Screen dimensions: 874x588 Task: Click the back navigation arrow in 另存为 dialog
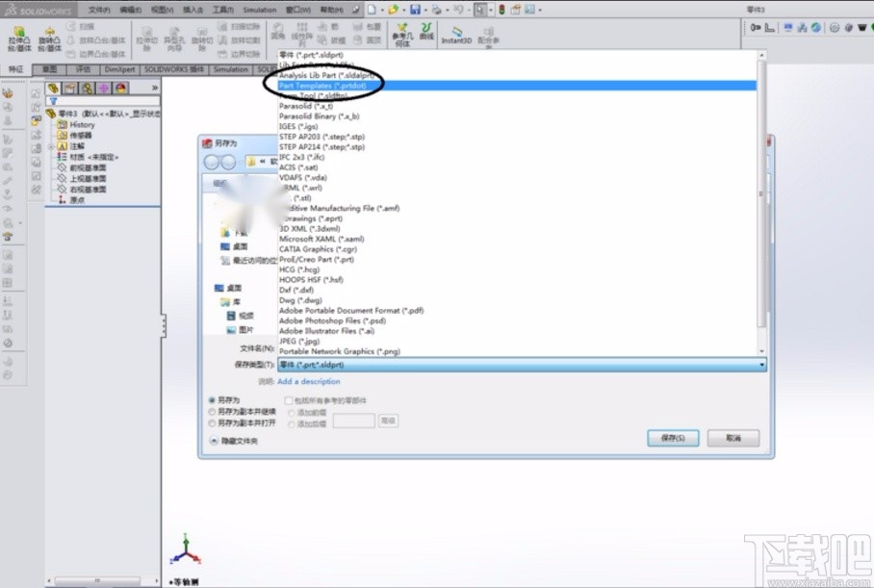(x=211, y=163)
